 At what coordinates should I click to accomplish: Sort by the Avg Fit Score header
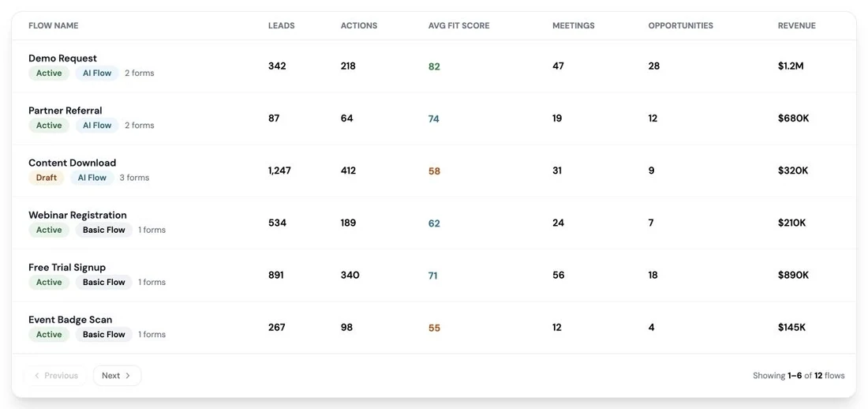pos(459,25)
